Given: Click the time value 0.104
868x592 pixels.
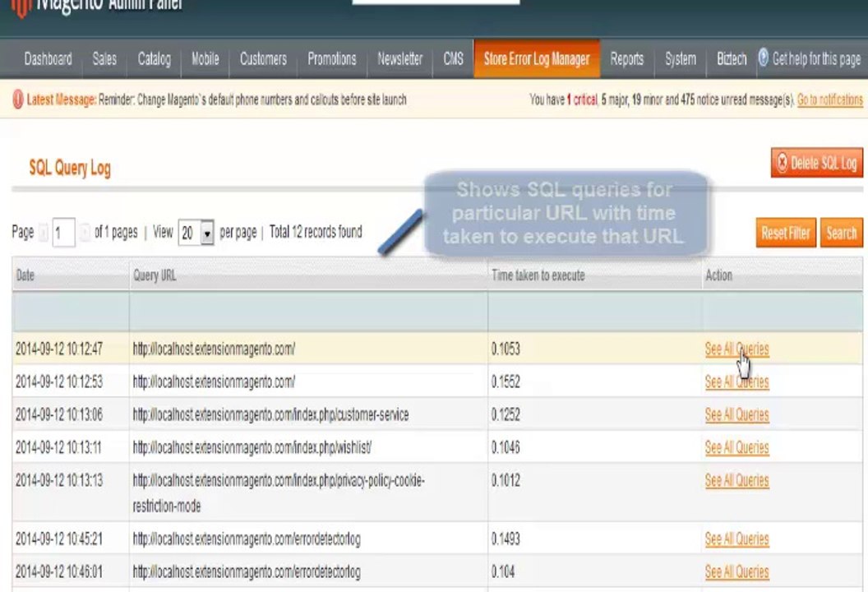Looking at the screenshot, I should [503, 571].
